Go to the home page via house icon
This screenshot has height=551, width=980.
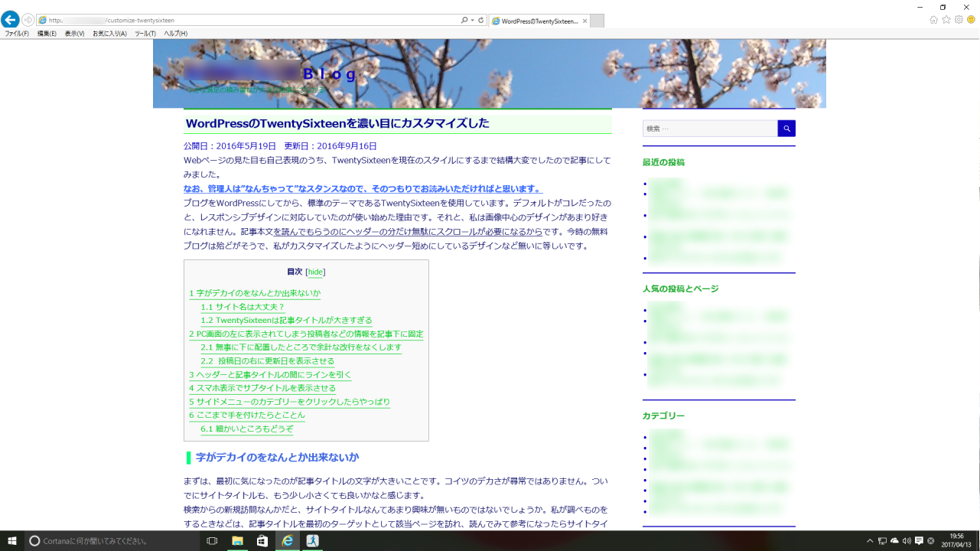[933, 20]
